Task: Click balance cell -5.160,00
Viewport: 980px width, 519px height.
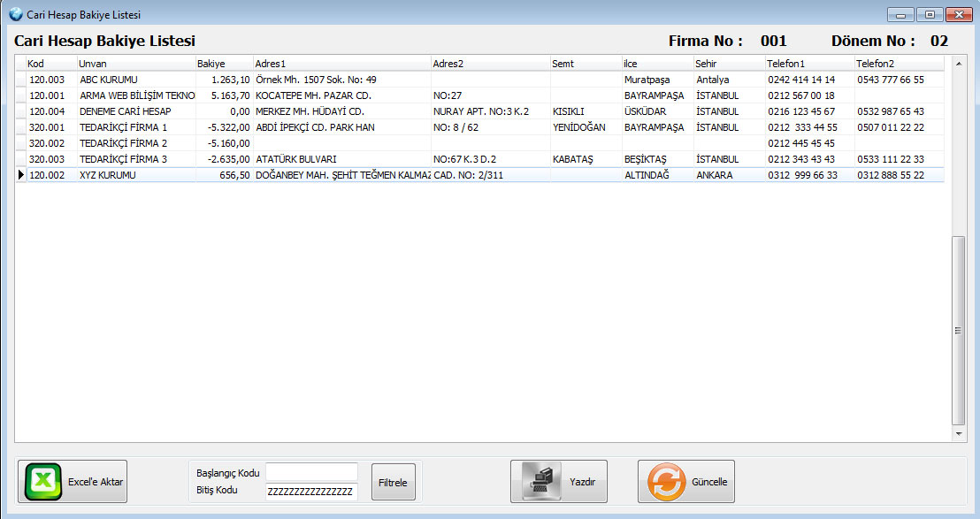Action: point(225,143)
